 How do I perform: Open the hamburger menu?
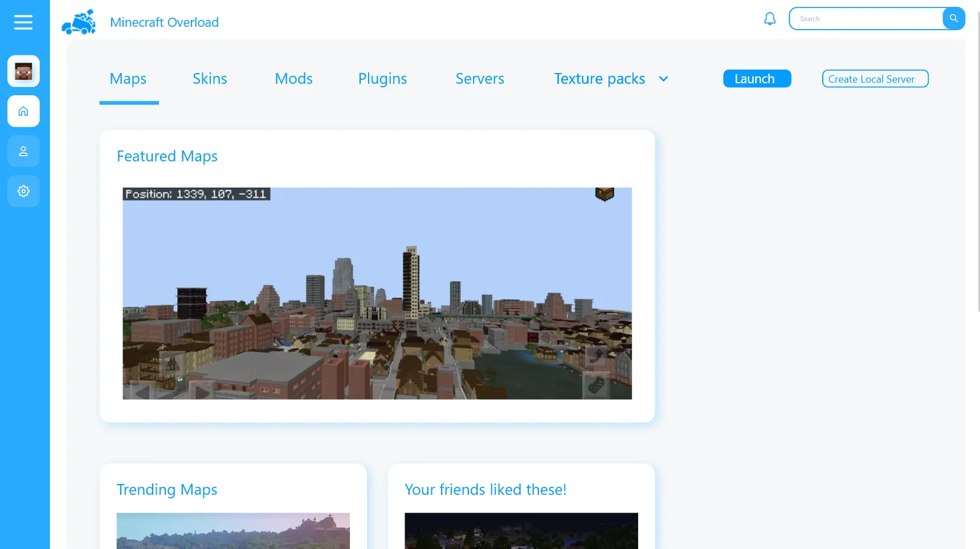pos(23,22)
